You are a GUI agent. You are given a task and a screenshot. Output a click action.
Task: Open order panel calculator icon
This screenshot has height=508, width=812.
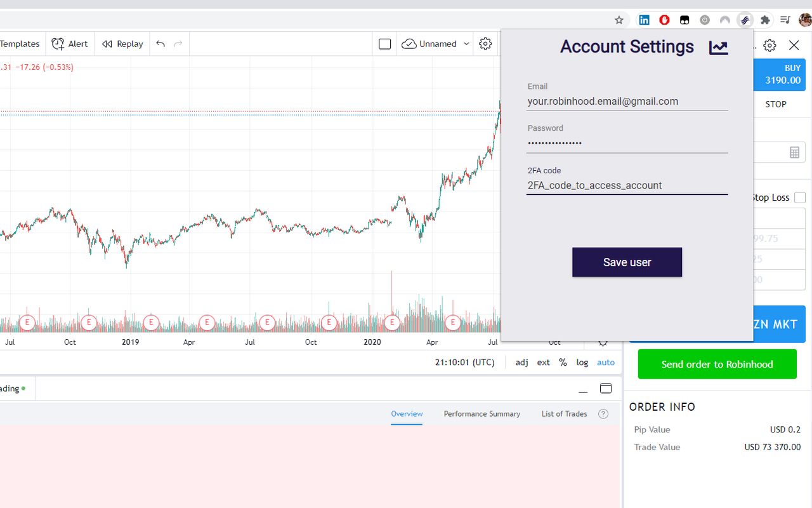point(794,152)
